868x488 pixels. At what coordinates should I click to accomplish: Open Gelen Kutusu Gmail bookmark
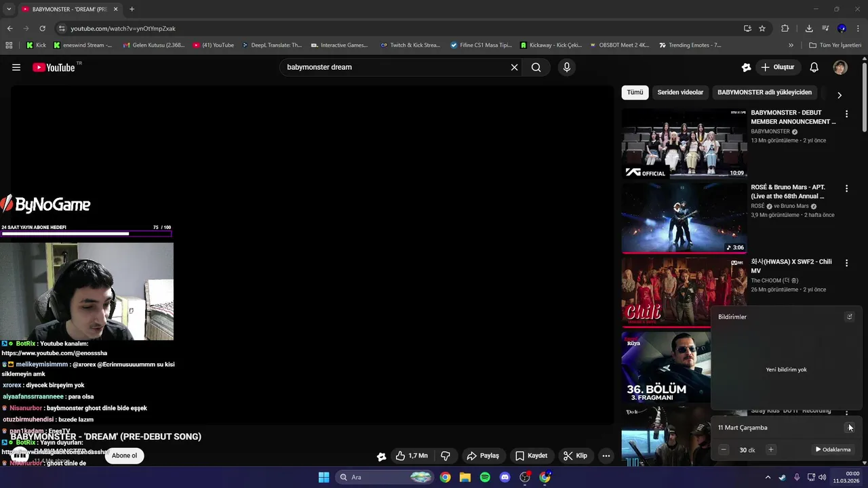(154, 45)
